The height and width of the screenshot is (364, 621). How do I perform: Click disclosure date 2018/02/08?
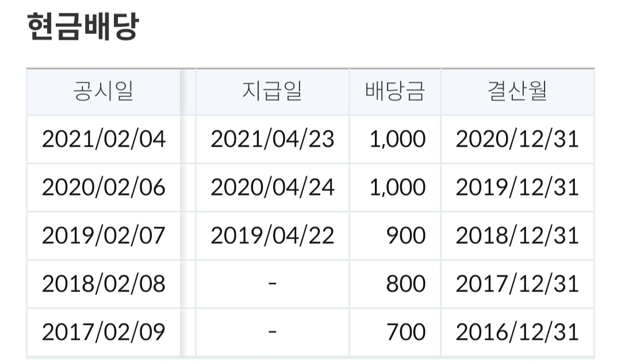103,284
